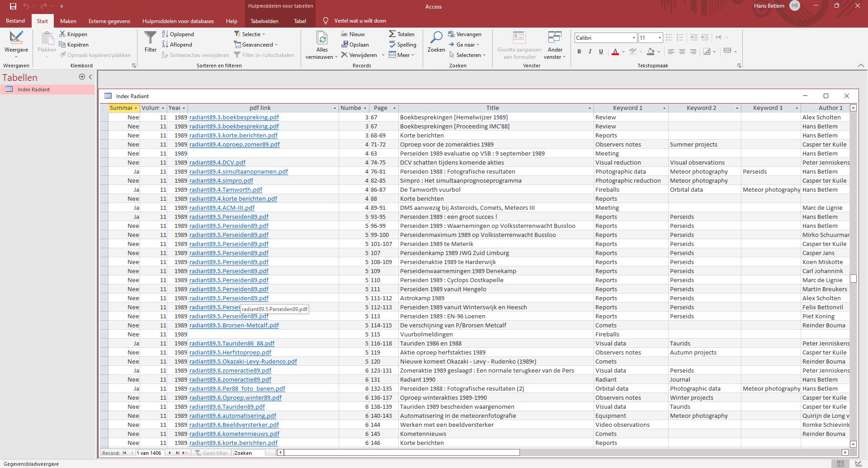The width and height of the screenshot is (868, 468).
Task: Switch to Hulpmiddelen voor databases tab
Action: coord(178,21)
